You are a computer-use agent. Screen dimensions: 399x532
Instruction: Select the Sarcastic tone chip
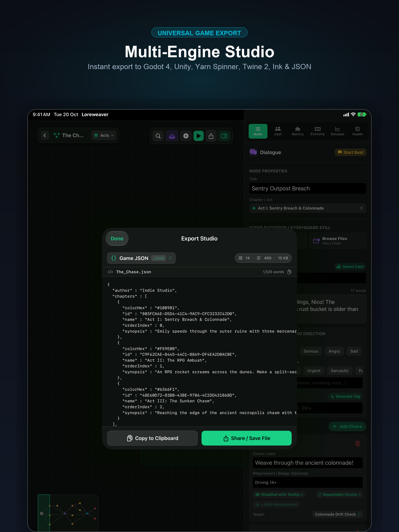click(339, 371)
